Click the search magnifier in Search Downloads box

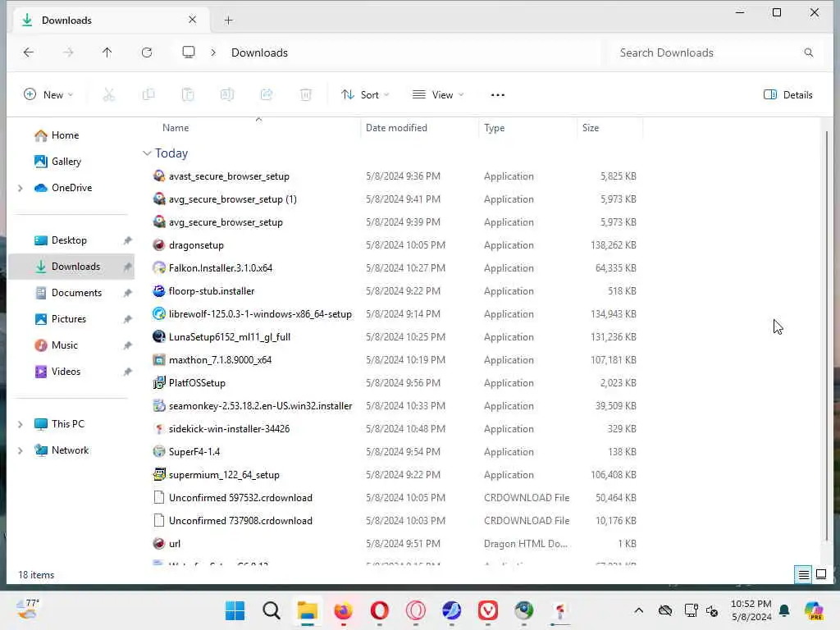coord(808,52)
